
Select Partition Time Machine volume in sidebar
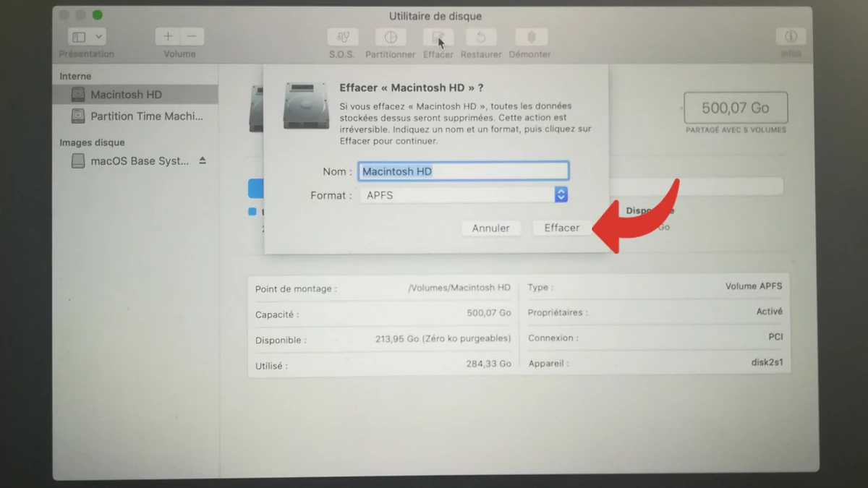coord(135,116)
